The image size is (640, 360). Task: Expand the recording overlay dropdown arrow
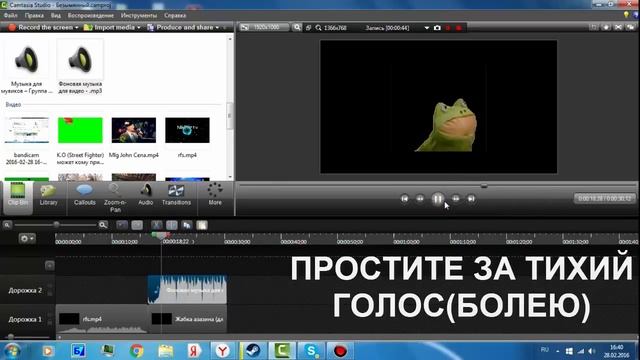(427, 28)
